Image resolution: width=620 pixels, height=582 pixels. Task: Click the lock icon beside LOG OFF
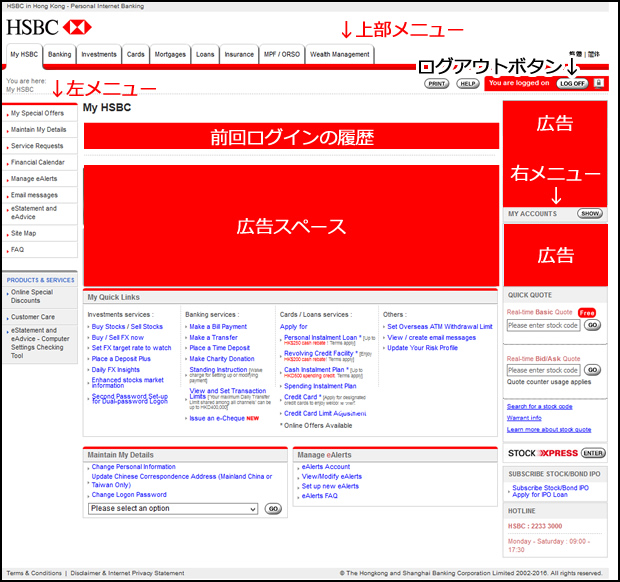tap(599, 83)
